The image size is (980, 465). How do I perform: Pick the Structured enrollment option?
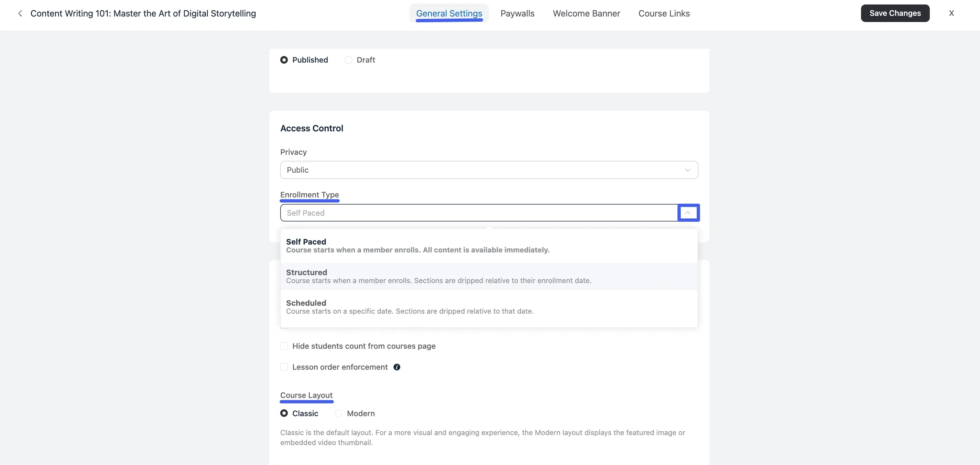pos(489,276)
